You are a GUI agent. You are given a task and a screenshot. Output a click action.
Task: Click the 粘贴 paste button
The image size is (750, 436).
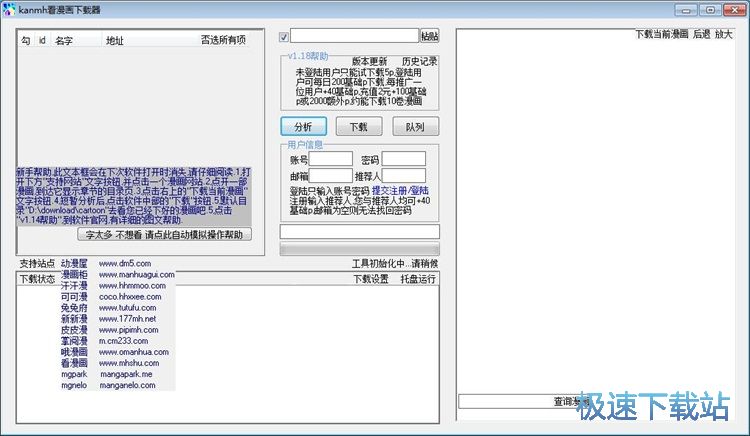(x=430, y=36)
